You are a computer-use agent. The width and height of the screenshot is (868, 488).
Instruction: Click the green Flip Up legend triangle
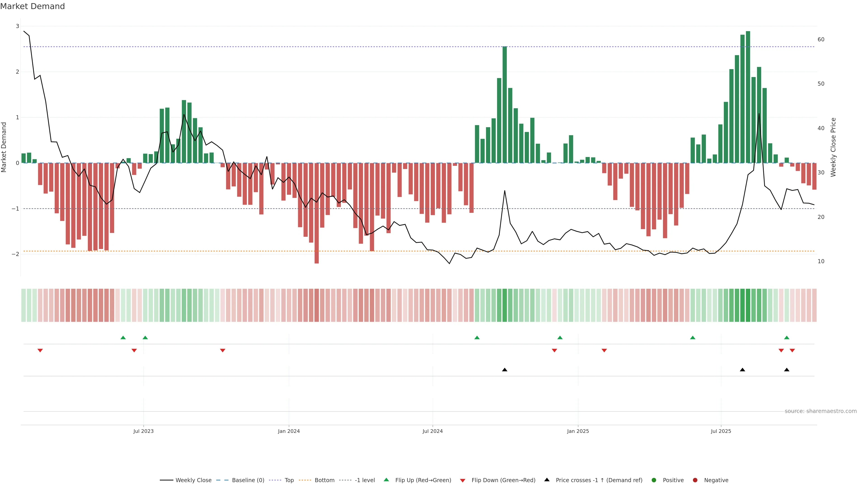tap(387, 480)
